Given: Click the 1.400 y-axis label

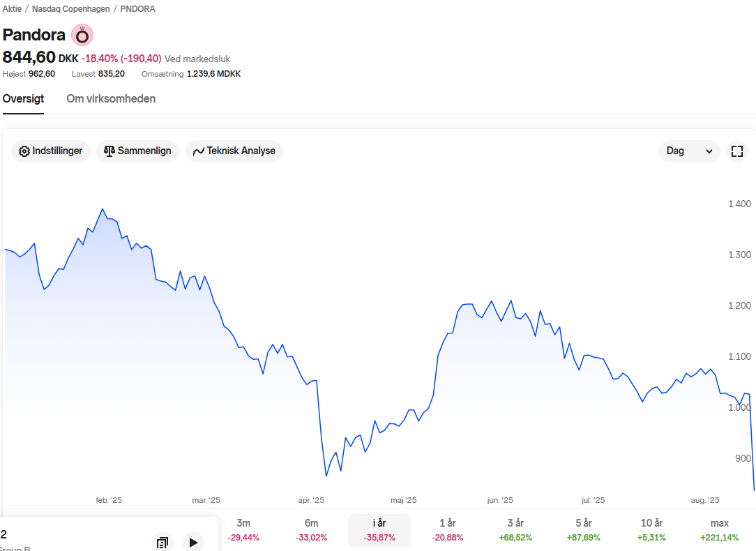Looking at the screenshot, I should 739,204.
